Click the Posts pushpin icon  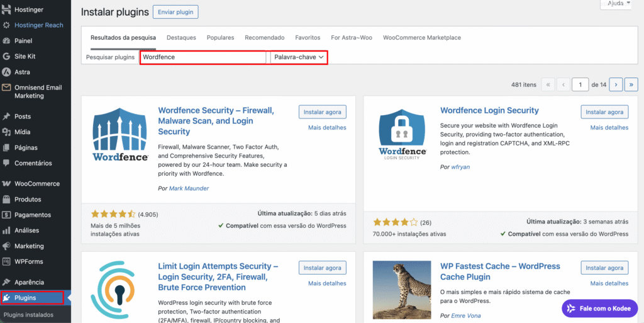(x=6, y=116)
